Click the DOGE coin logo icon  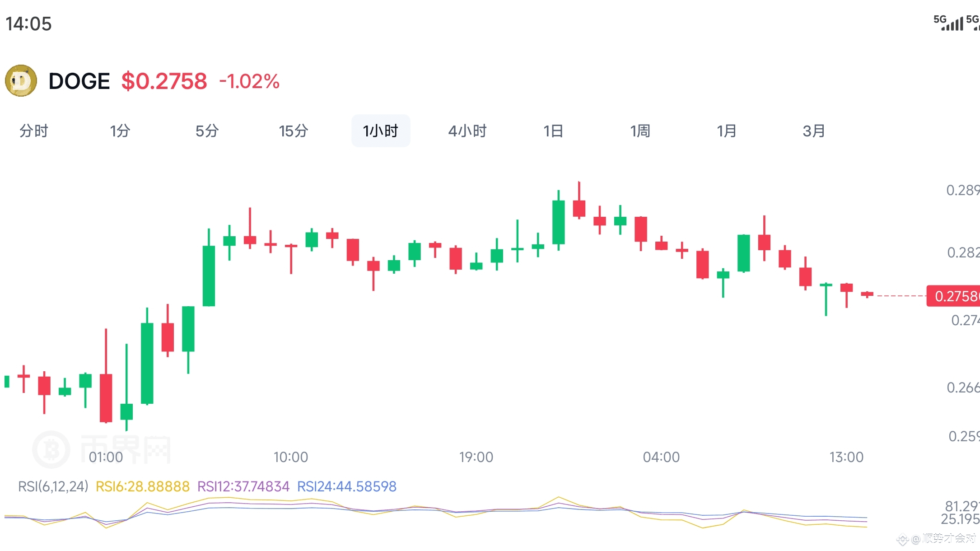coord(21,81)
